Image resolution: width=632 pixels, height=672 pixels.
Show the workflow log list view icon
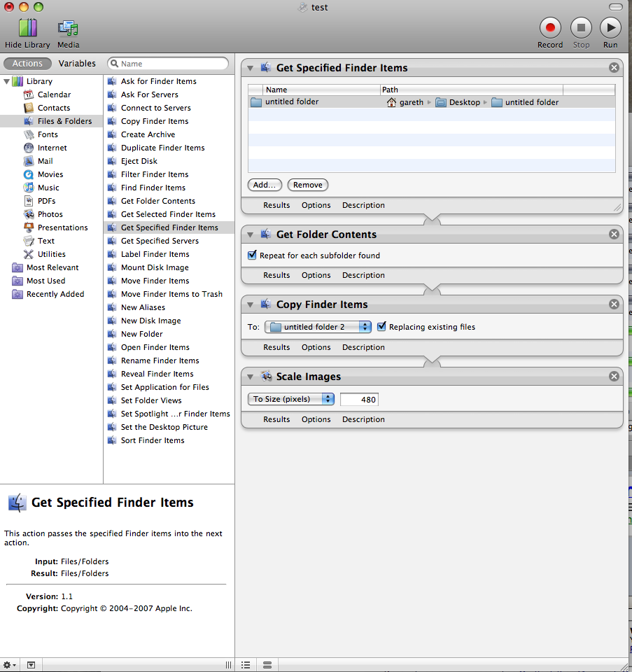point(246,665)
